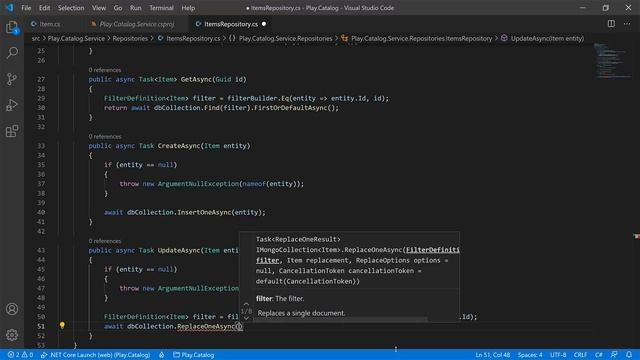Expand the Repositories breadcrumb

coord(130,38)
